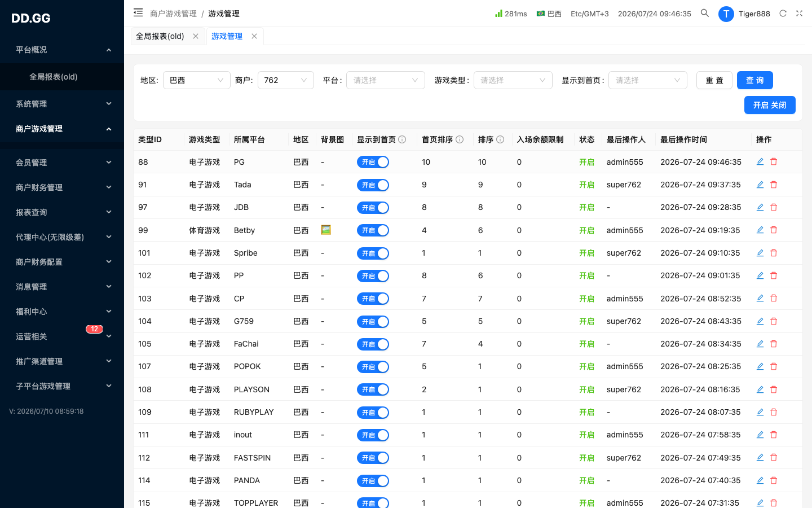Toggle off 显示到首页 switch for JDB
This screenshot has height=508, width=812.
373,208
